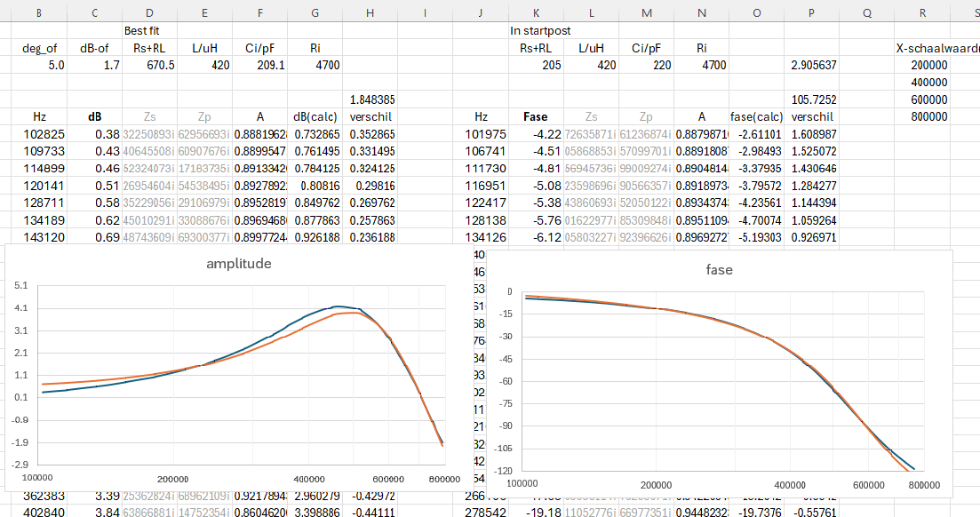This screenshot has width=980, height=517.
Task: Select best fit Ci/pF value 209.1
Action: click(260, 65)
